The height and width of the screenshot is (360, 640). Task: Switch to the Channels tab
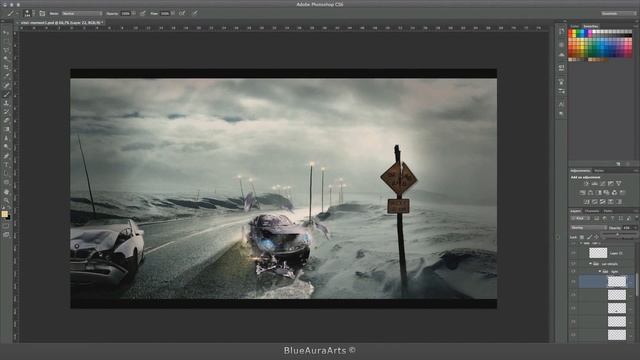[592, 211]
